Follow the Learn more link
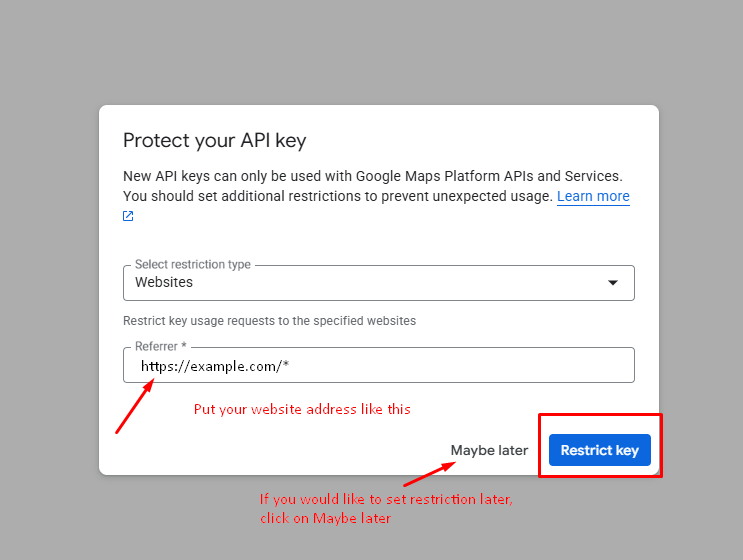This screenshot has width=743, height=560. [x=593, y=196]
